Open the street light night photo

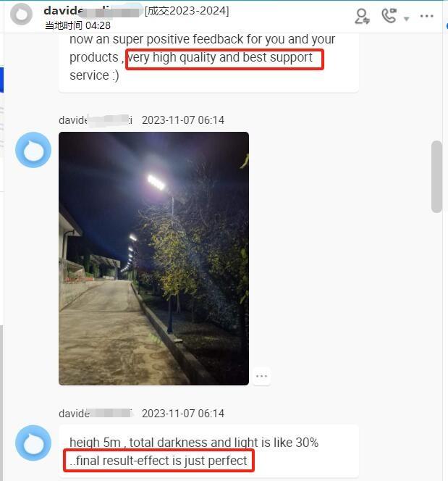153,259
